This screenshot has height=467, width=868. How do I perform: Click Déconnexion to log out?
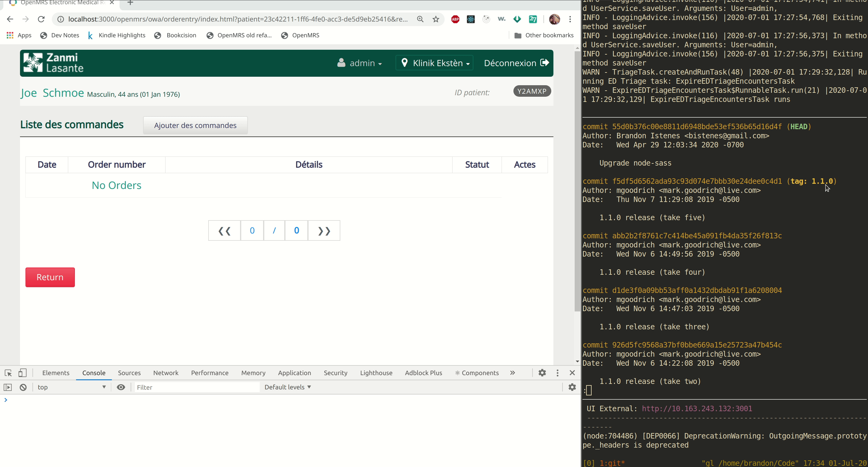(x=516, y=63)
